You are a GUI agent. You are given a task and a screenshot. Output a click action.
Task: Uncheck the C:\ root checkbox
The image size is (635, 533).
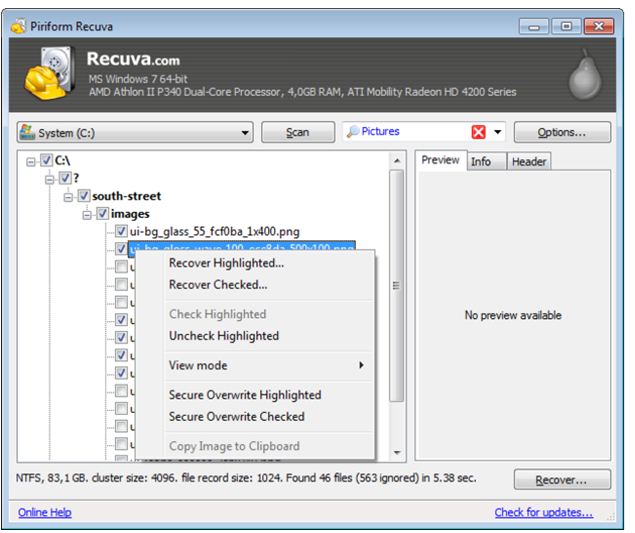point(47,160)
